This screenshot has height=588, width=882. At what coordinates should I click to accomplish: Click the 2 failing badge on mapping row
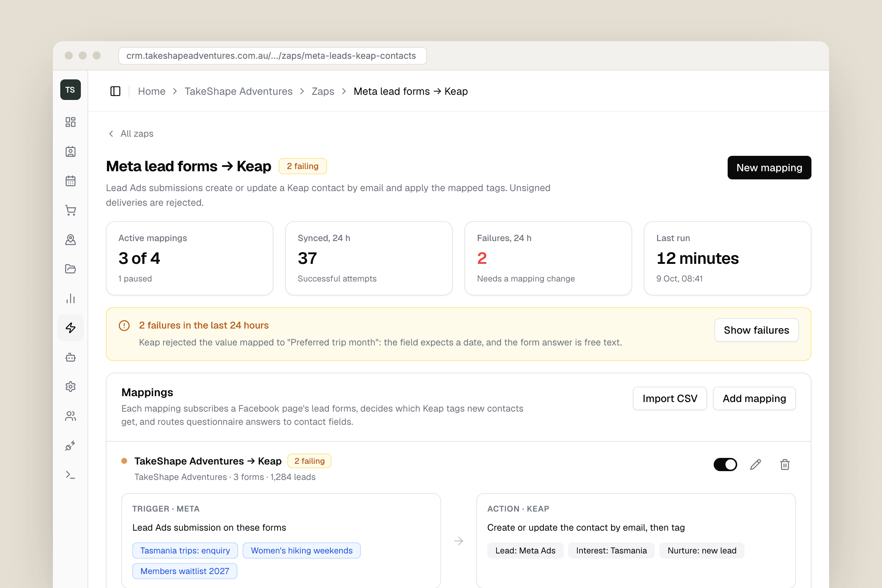coord(309,461)
